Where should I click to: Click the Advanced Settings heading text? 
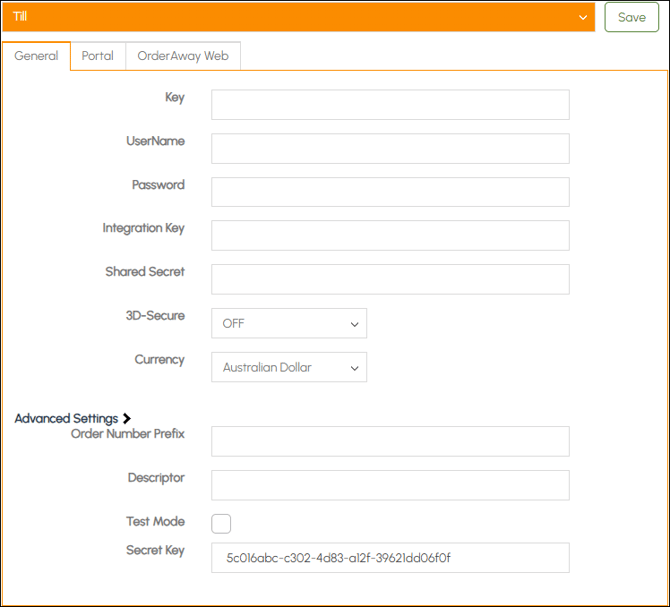point(66,418)
